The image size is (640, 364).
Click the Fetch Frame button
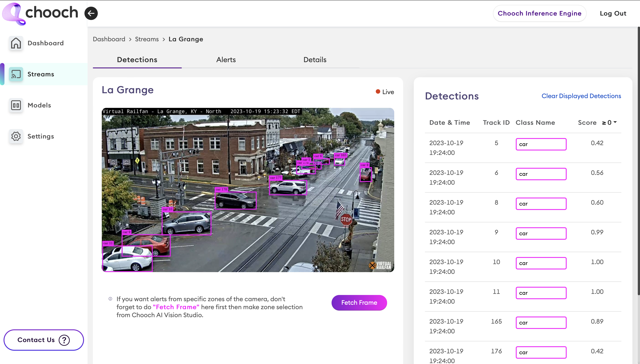coord(359,303)
